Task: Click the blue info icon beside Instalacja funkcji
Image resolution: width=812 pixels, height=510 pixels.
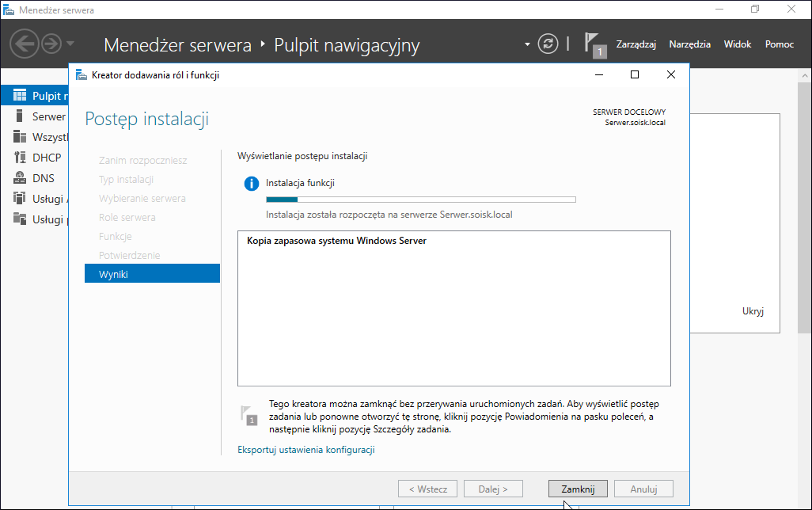Action: point(251,184)
